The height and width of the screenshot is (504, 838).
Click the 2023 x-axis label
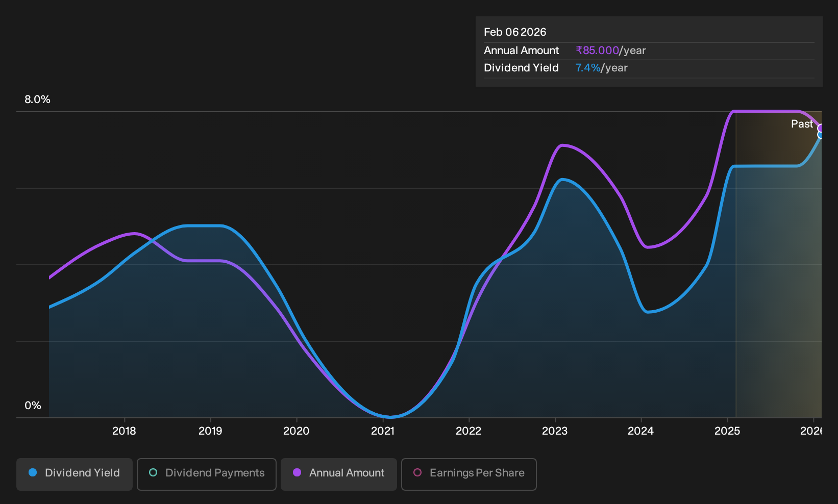(555, 431)
